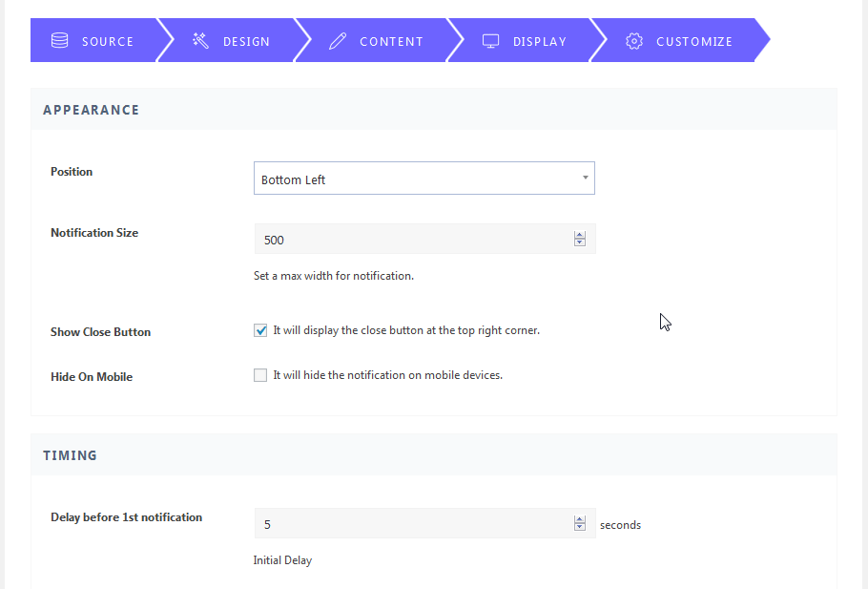
Task: Click the Source step database icon
Action: tap(59, 41)
